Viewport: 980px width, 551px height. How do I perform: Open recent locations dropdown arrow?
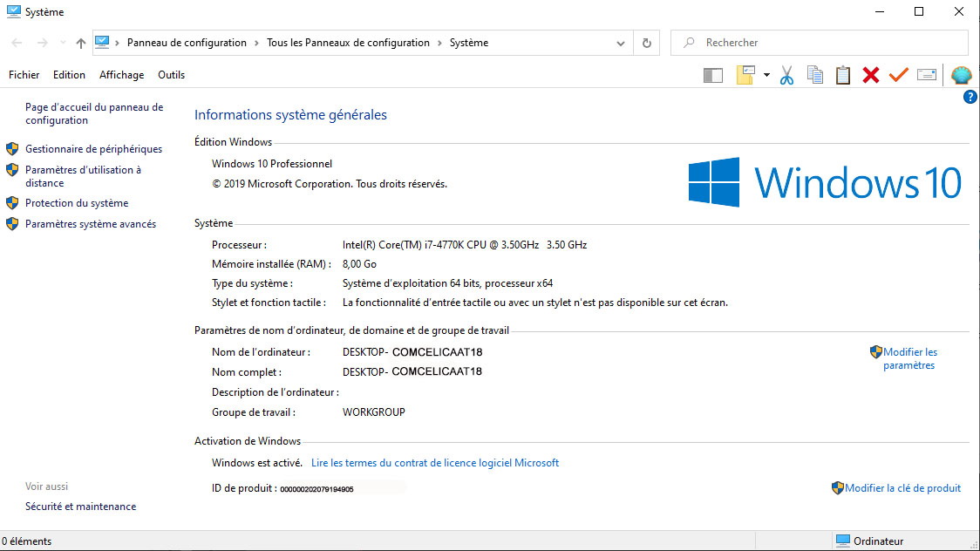click(63, 43)
